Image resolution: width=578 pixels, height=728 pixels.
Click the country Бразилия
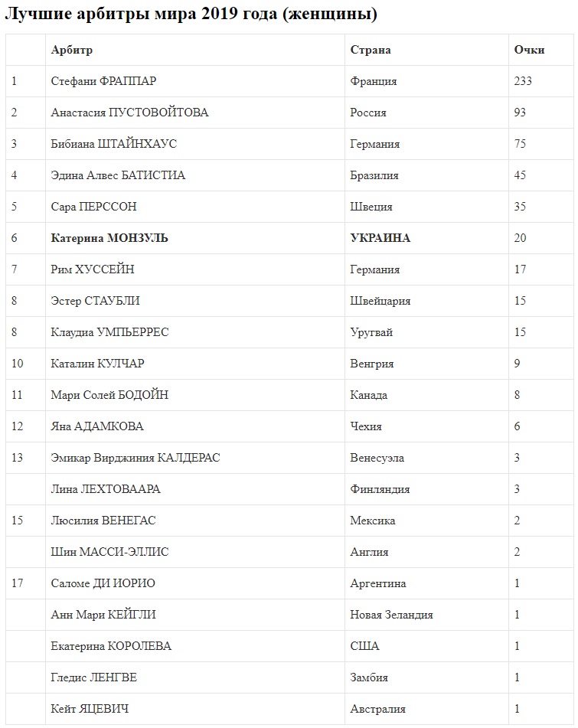click(374, 175)
